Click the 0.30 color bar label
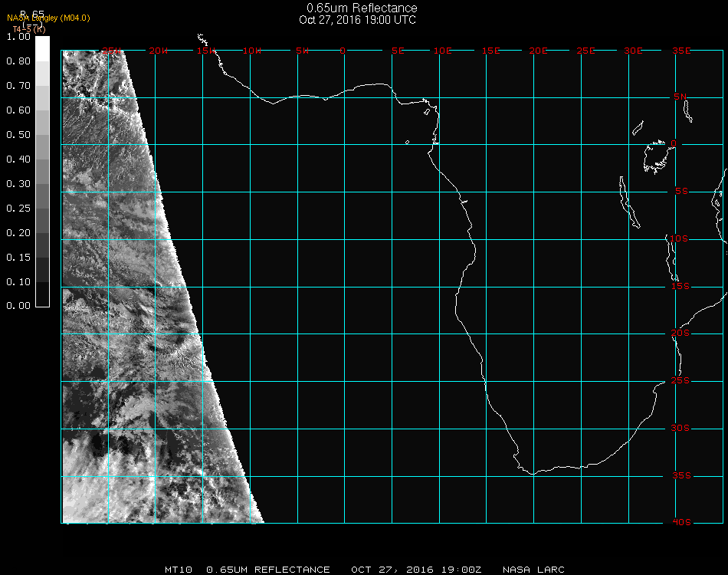The height and width of the screenshot is (575, 728). coord(18,185)
